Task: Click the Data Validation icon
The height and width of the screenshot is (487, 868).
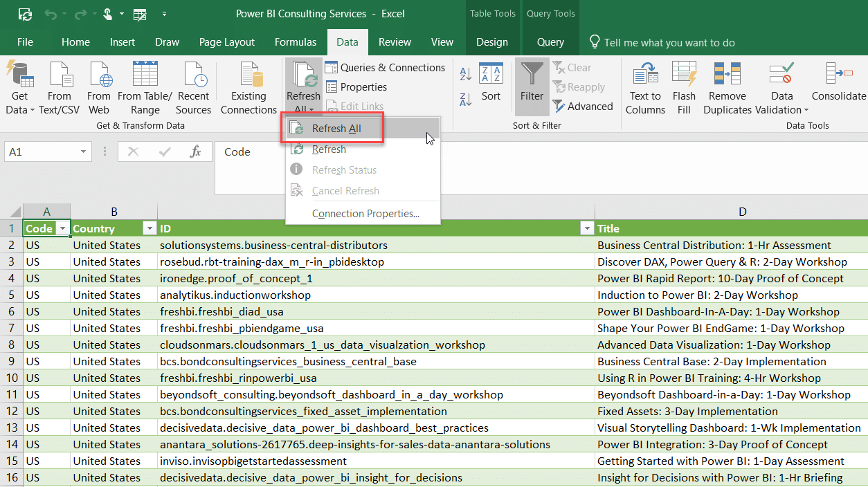Action: point(781,75)
